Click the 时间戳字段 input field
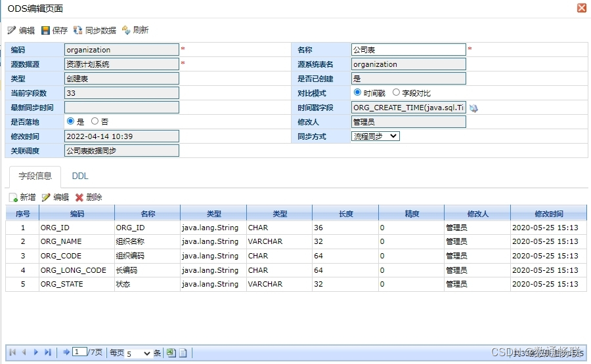This screenshot has height=364, width=591. tap(408, 108)
